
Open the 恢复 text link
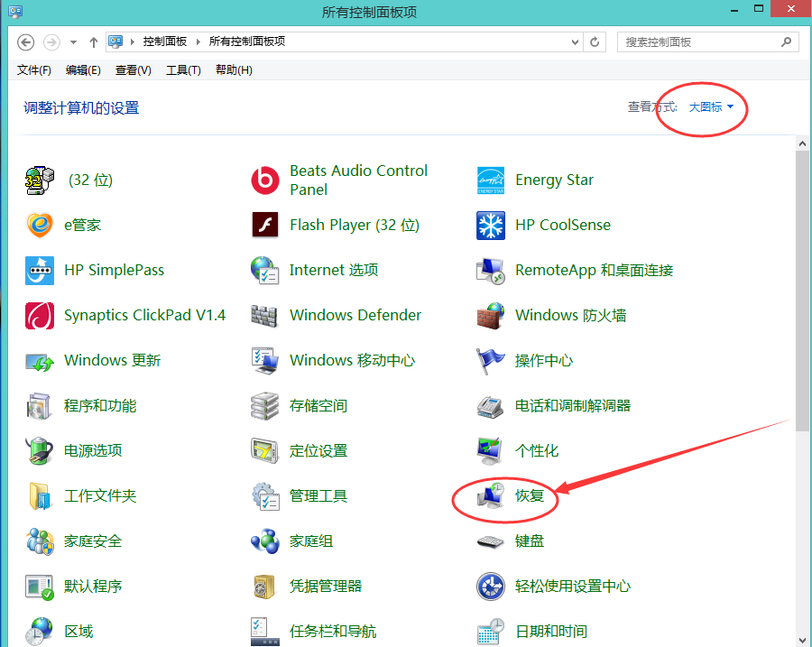[530, 495]
